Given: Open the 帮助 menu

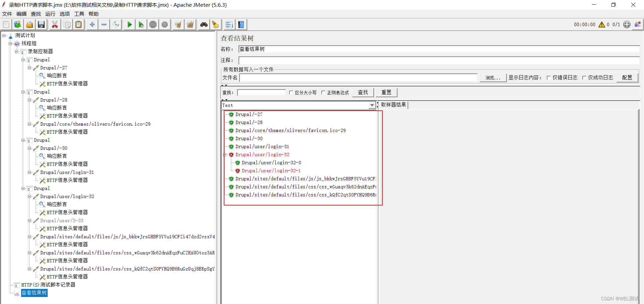Looking at the screenshot, I should point(94,14).
